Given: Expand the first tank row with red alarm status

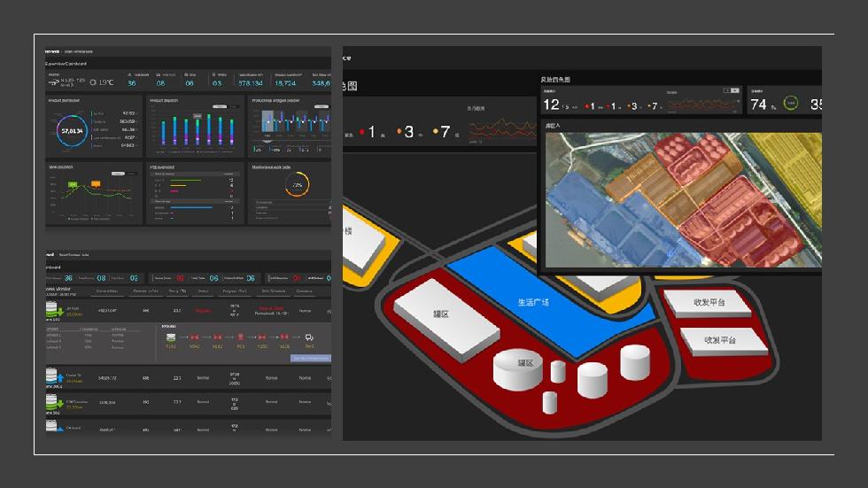Looking at the screenshot, I should (201, 311).
